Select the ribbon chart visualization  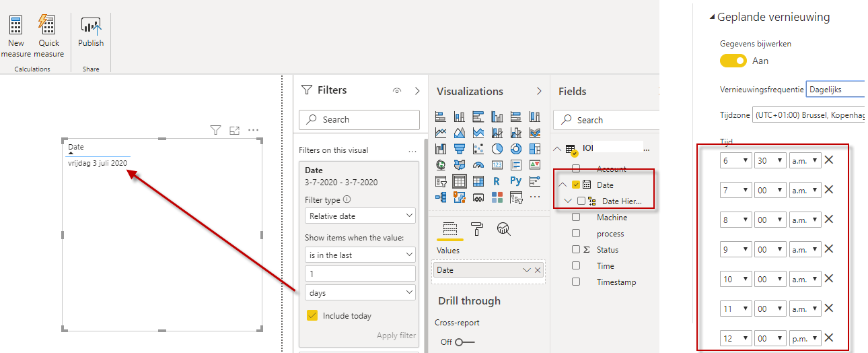pos(535,132)
